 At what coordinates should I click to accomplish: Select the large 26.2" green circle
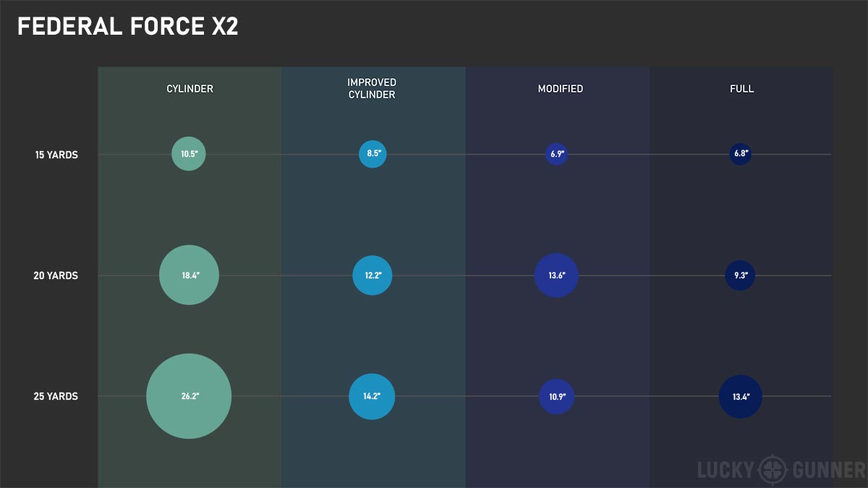pyautogui.click(x=189, y=396)
